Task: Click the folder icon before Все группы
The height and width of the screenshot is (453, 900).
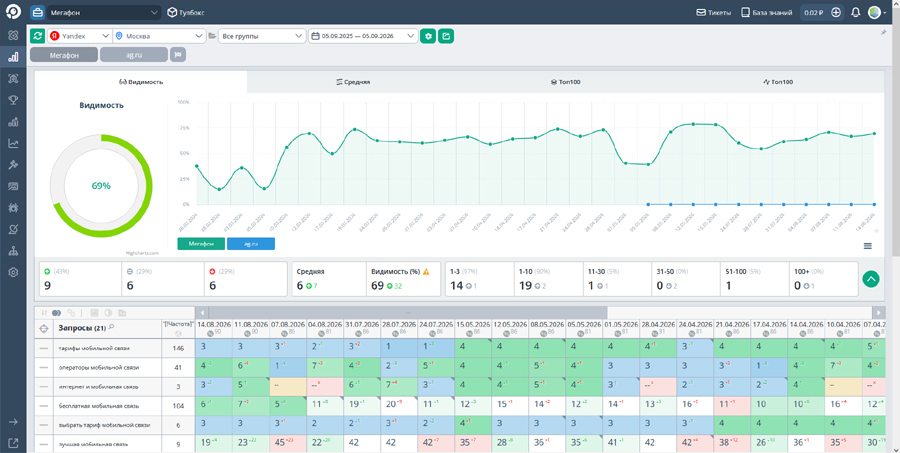Action: point(212,36)
